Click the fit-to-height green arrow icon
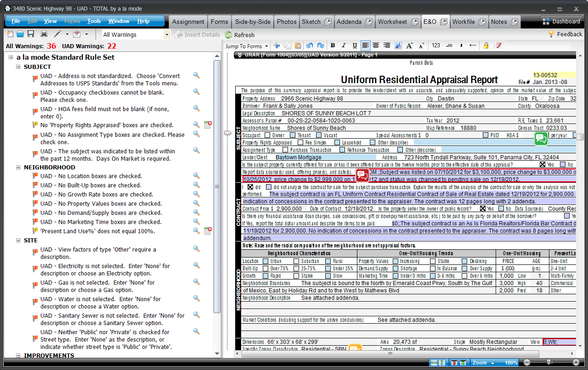This screenshot has height=370, width=588. [x=442, y=363]
